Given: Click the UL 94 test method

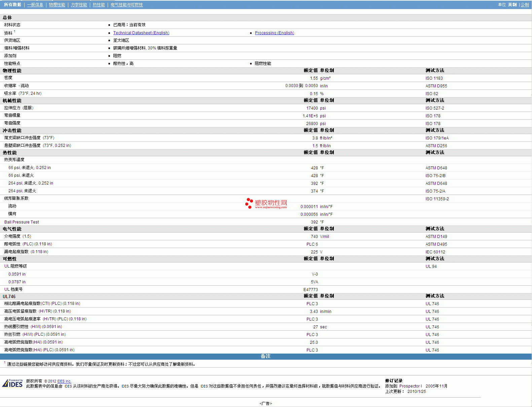Looking at the screenshot, I should 431,267.
